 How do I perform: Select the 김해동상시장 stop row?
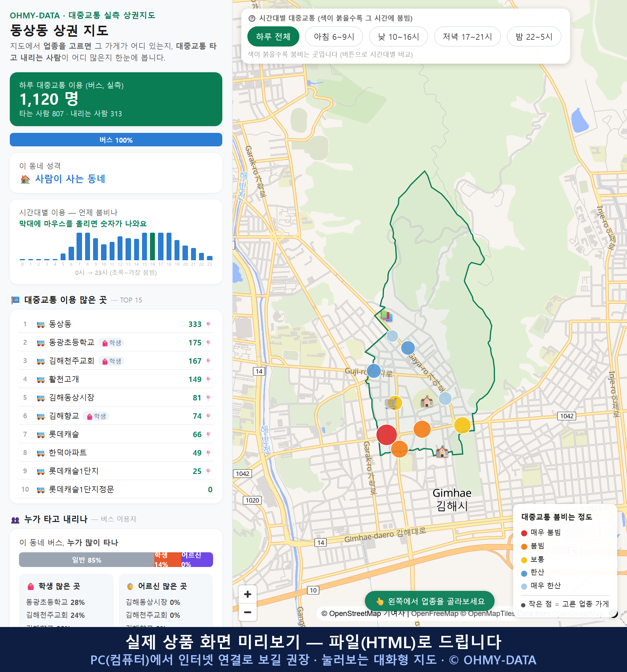coord(116,398)
